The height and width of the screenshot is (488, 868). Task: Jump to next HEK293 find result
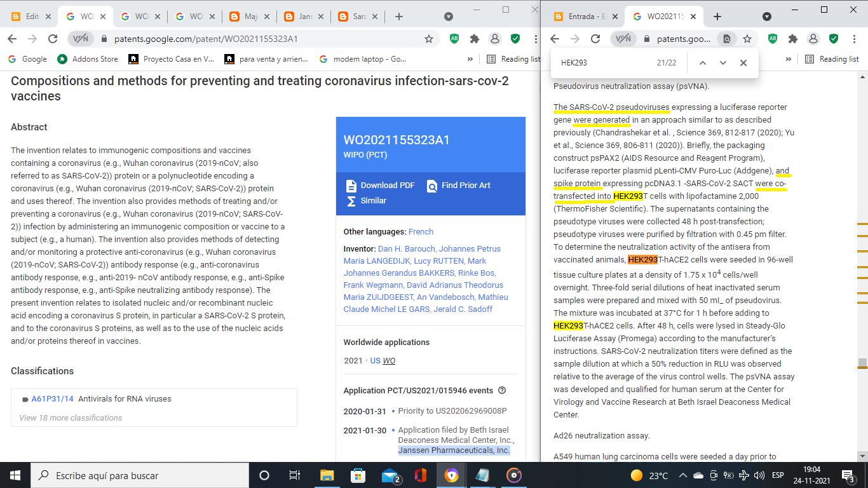(x=722, y=63)
